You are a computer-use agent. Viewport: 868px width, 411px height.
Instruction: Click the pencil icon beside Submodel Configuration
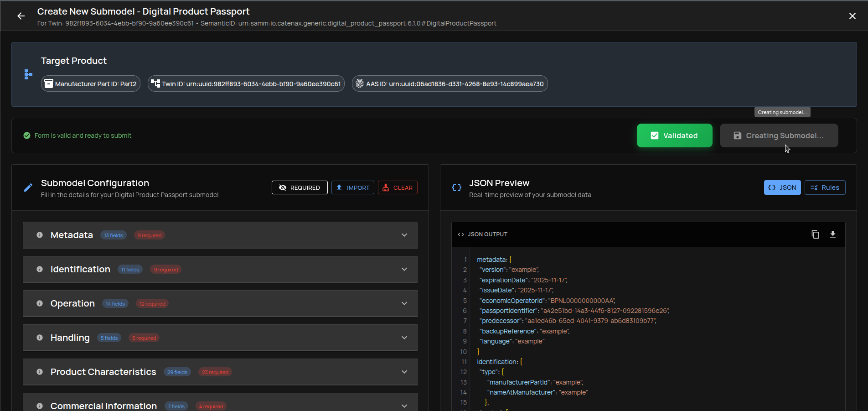tap(28, 187)
